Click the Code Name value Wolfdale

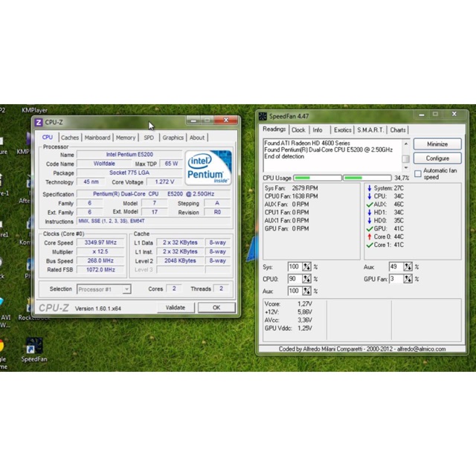104,164
